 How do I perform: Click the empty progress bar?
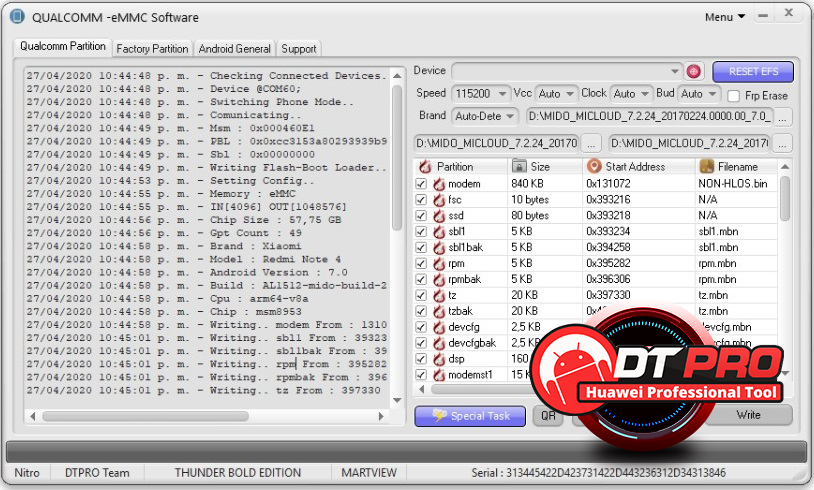(406, 452)
